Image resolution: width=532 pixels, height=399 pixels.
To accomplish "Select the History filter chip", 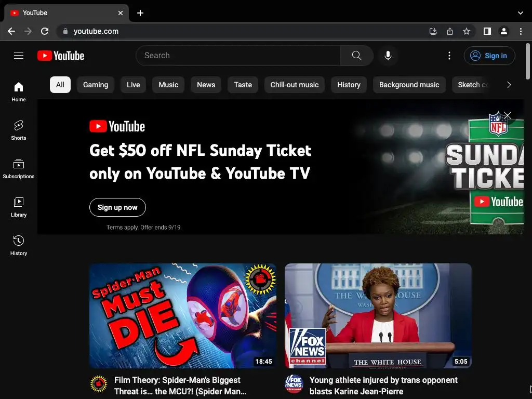I will [x=349, y=85].
